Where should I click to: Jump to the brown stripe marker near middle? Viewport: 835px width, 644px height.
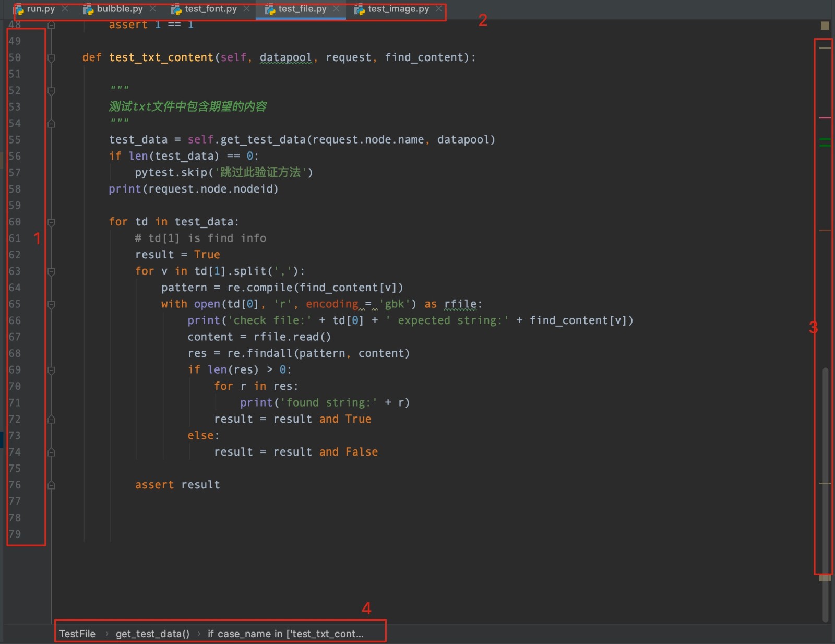(825, 230)
